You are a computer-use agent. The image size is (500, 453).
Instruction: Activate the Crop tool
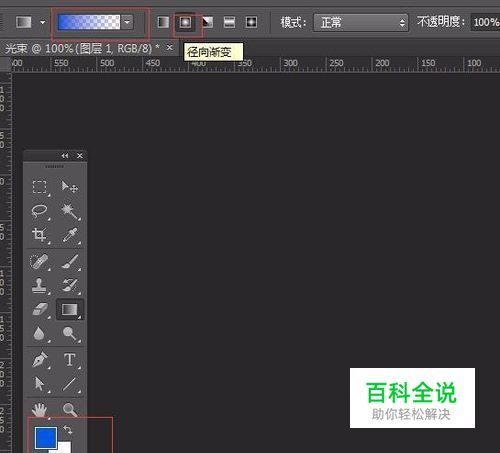39,235
